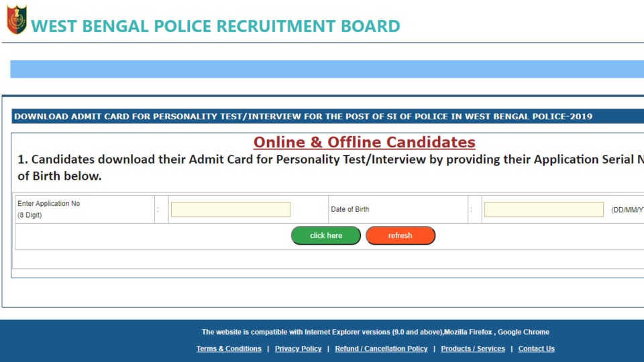Open the Products / Services link

click(473, 349)
